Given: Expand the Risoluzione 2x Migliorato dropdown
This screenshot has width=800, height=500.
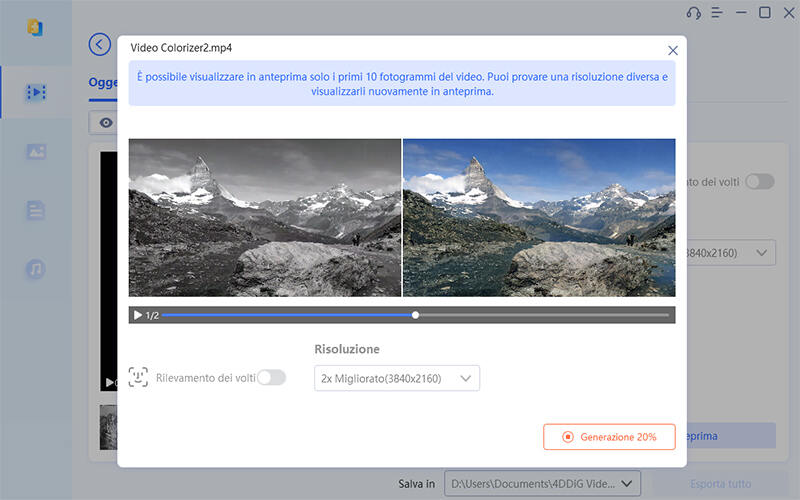Looking at the screenshot, I should [x=396, y=378].
